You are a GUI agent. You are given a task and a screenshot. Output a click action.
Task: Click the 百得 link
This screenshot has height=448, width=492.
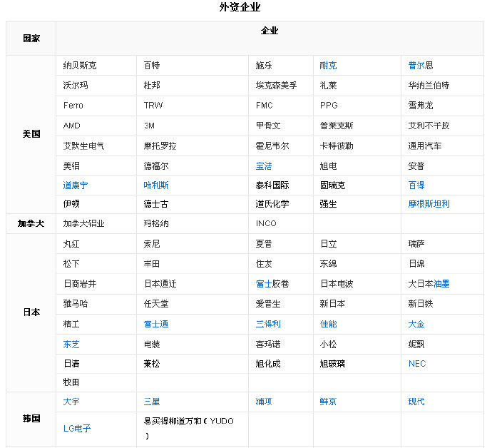coord(416,185)
